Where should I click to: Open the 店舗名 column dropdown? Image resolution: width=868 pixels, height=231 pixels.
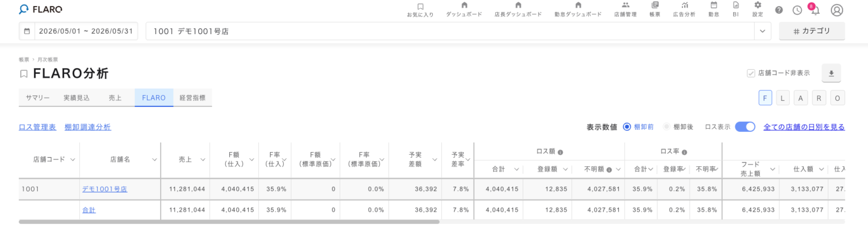click(154, 160)
